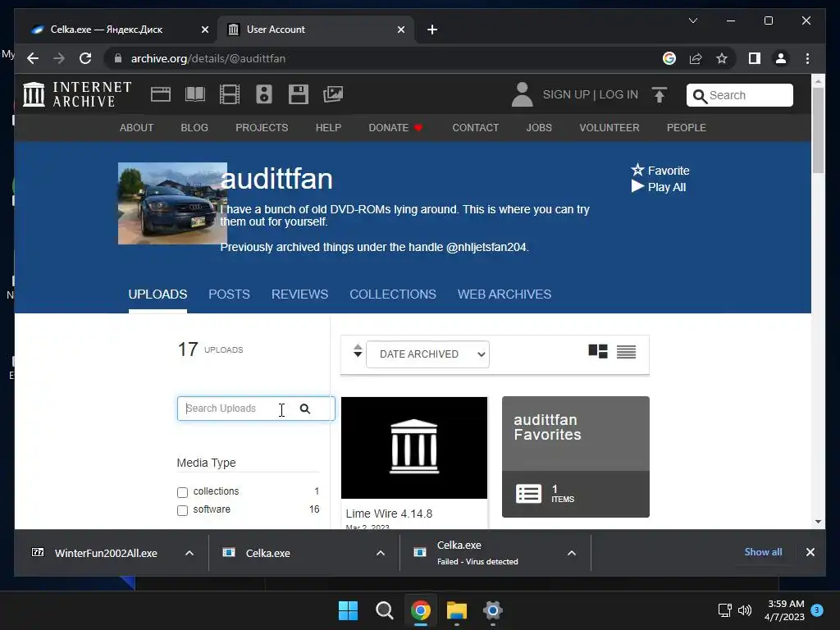The height and width of the screenshot is (630, 840).
Task: Open the Images icon in archive header
Action: [x=333, y=94]
